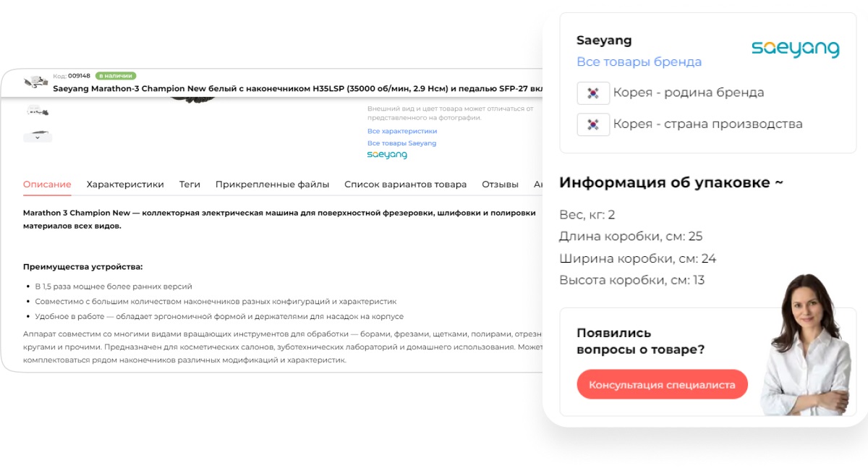The width and height of the screenshot is (868, 471).
Task: Click the 'Все характеристики' link
Action: [402, 131]
